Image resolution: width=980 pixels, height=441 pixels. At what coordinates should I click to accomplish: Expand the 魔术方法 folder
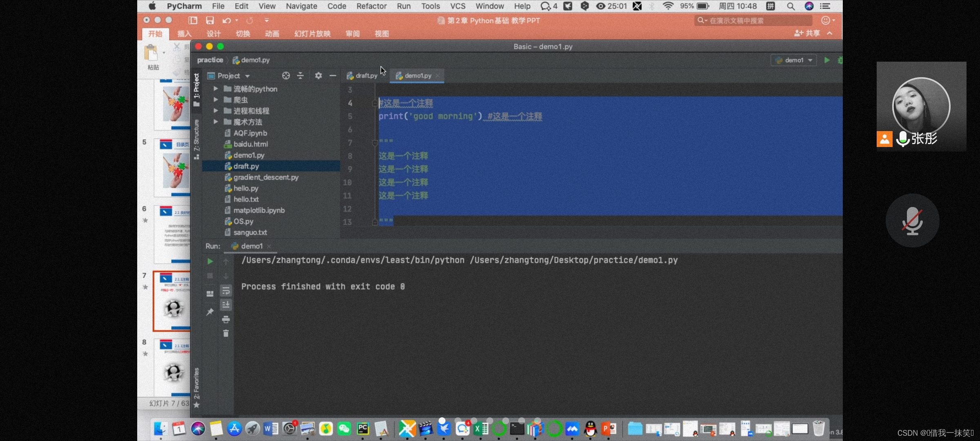(x=216, y=122)
